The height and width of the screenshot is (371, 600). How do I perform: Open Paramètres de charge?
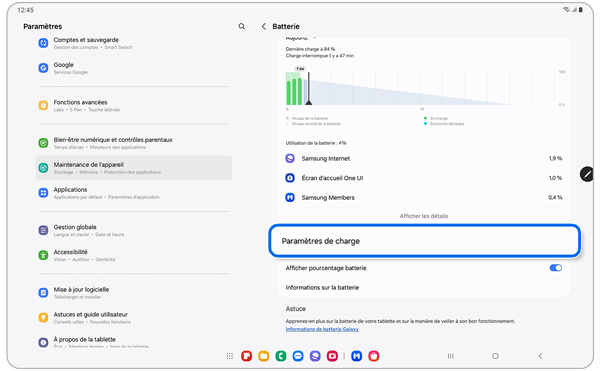tap(425, 241)
